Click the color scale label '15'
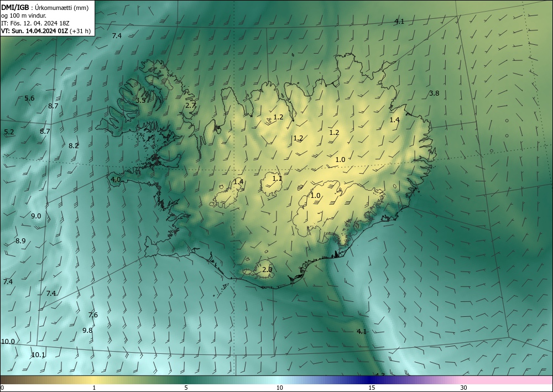 pos(372,388)
